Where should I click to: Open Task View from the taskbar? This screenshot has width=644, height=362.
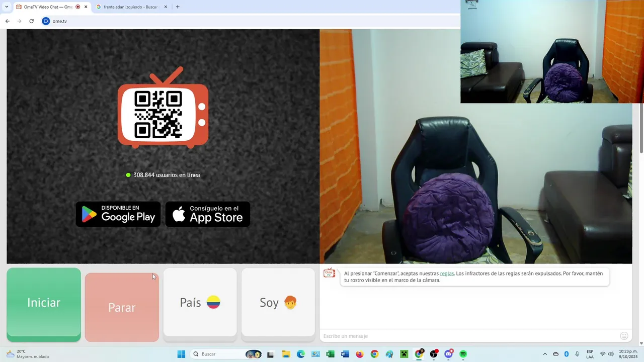tap(270, 354)
